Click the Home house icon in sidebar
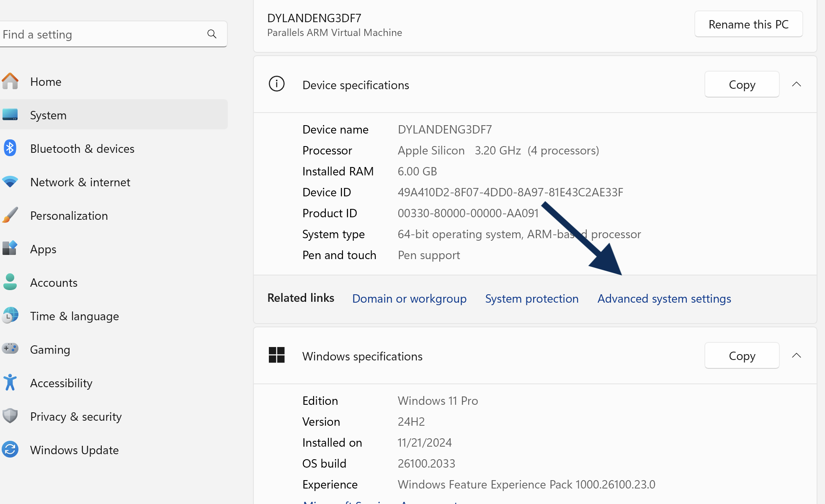 (10, 81)
